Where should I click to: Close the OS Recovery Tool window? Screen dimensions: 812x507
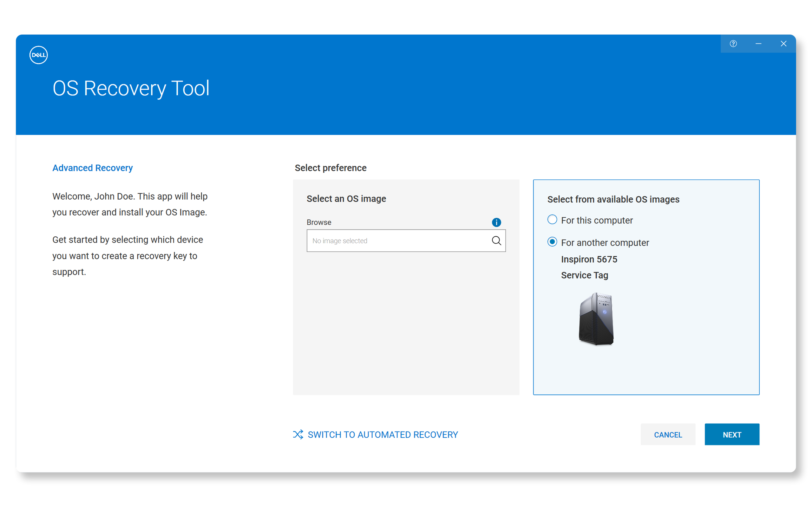click(x=784, y=44)
